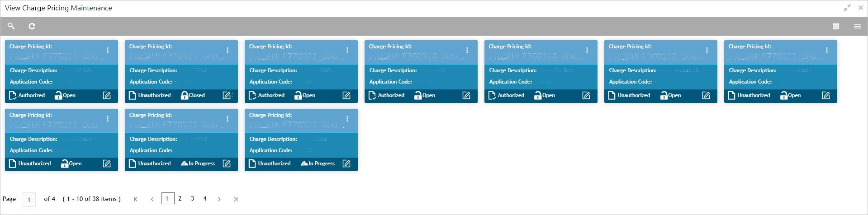Edit the first charge pricing card
This screenshot has width=868, height=215.
[x=107, y=95]
